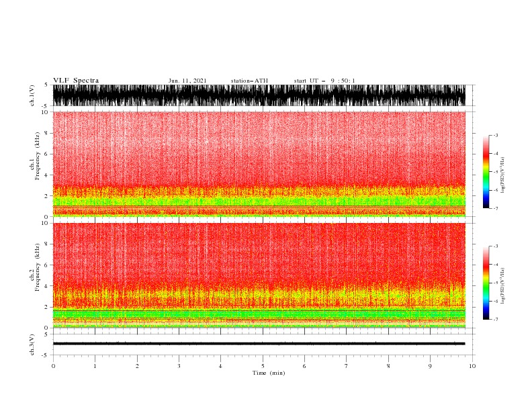This screenshot has height=411, width=532.
Task: Click the "2" kHz tick on ch.2 frequency axis
Action: [46, 307]
